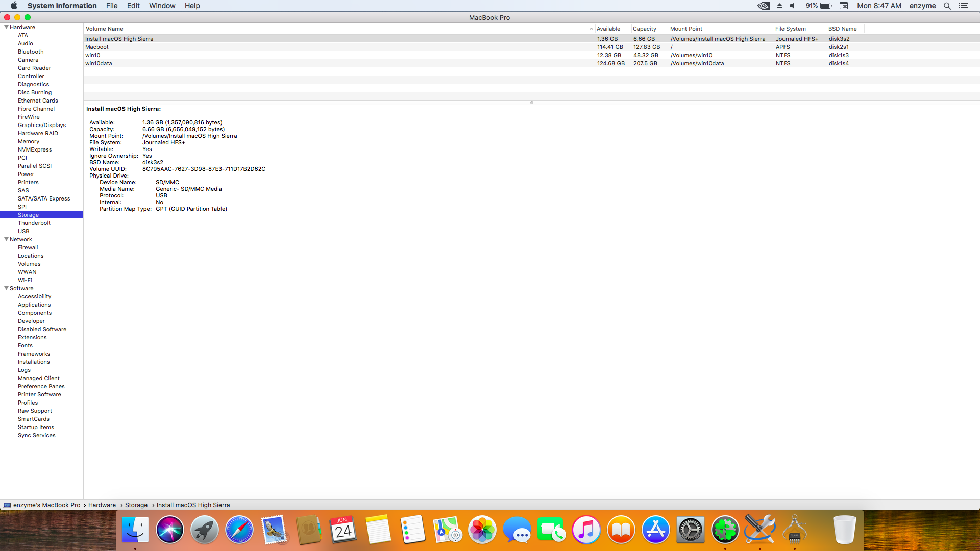Open the Window menu

[162, 6]
